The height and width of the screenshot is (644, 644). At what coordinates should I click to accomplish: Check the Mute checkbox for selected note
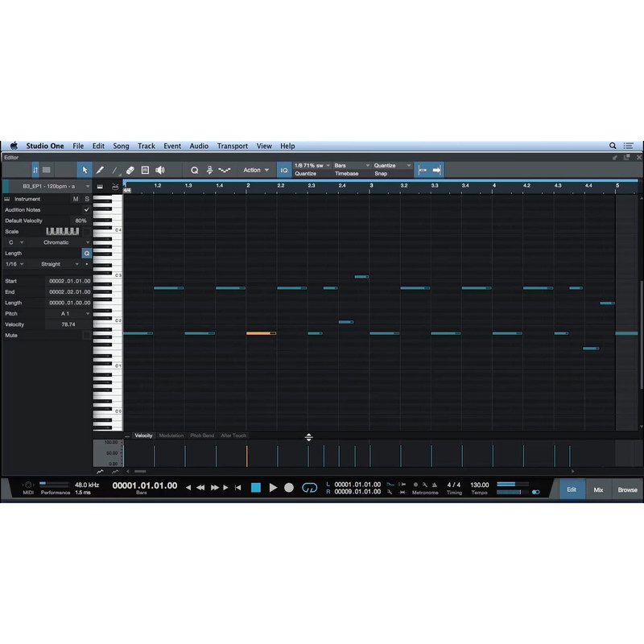87,335
